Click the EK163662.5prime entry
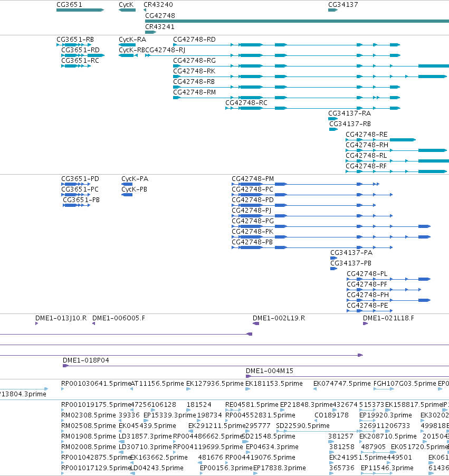 tap(132, 463)
